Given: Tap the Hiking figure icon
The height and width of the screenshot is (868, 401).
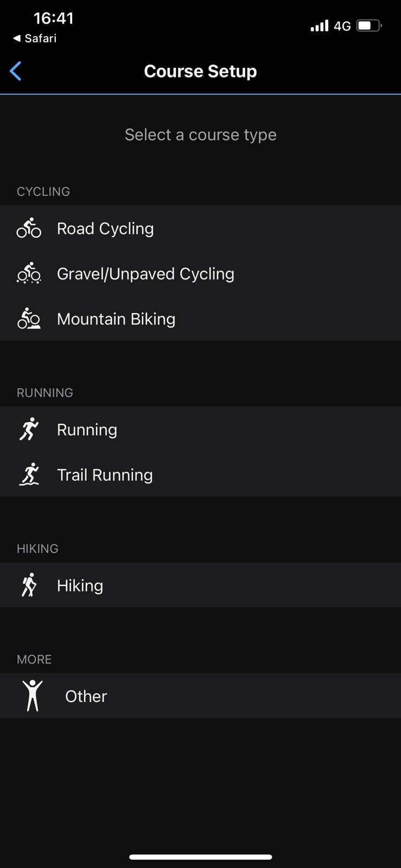Looking at the screenshot, I should (29, 585).
